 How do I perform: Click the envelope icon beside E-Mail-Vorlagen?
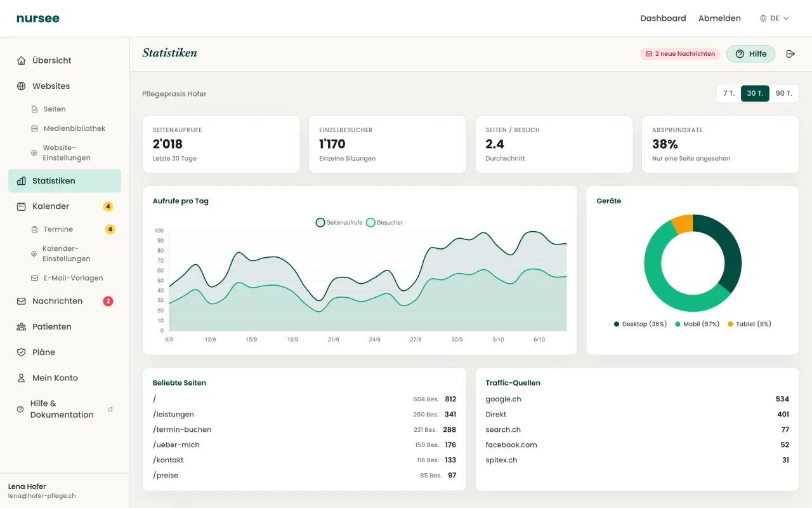(34, 278)
